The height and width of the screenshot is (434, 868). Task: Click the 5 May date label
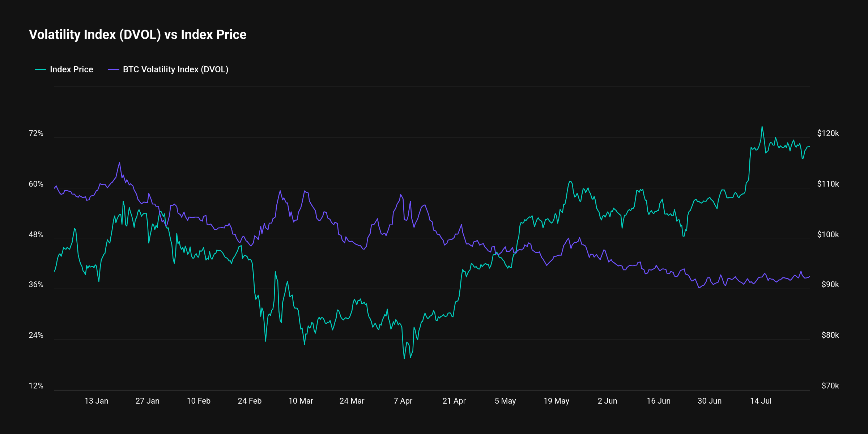pyautogui.click(x=505, y=401)
